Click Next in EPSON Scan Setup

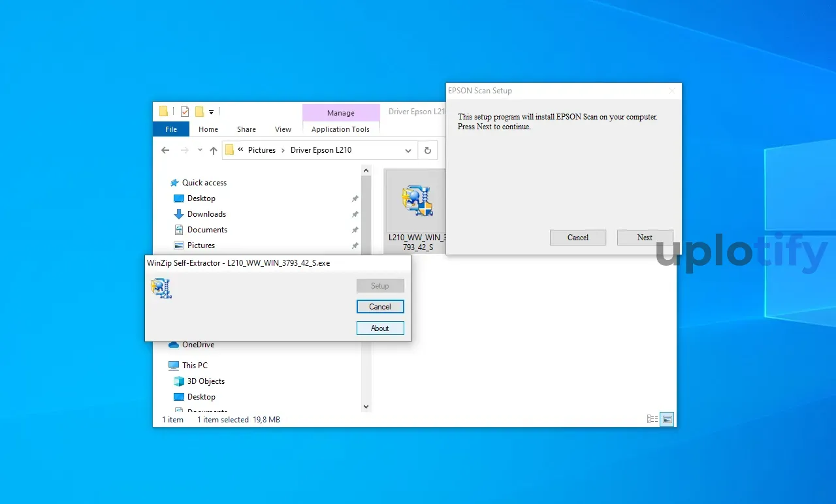click(645, 238)
